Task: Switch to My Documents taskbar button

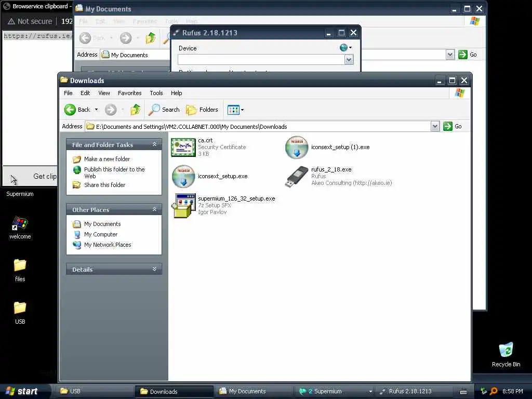Action: click(x=254, y=391)
